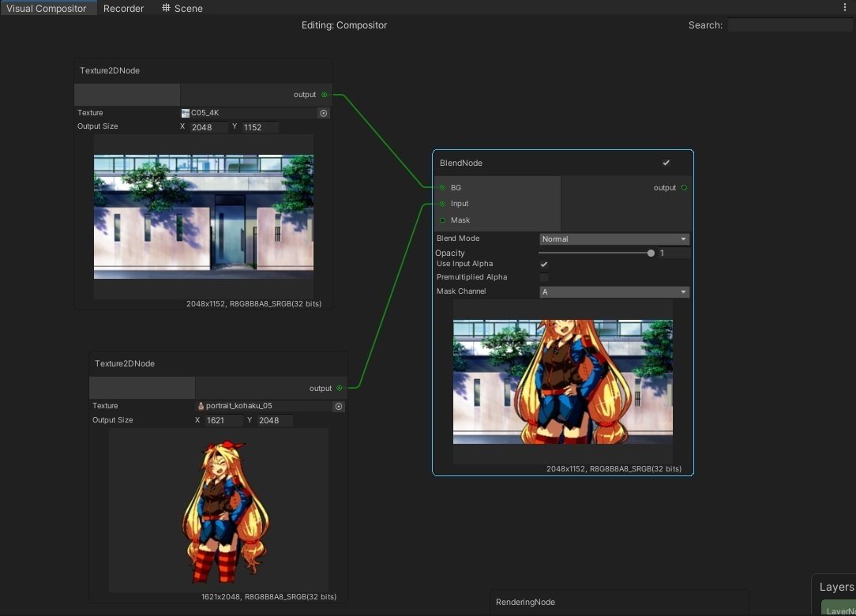The height and width of the screenshot is (616, 856).
Task: Click the 'Opacity' label in BlendNode
Action: coord(450,253)
